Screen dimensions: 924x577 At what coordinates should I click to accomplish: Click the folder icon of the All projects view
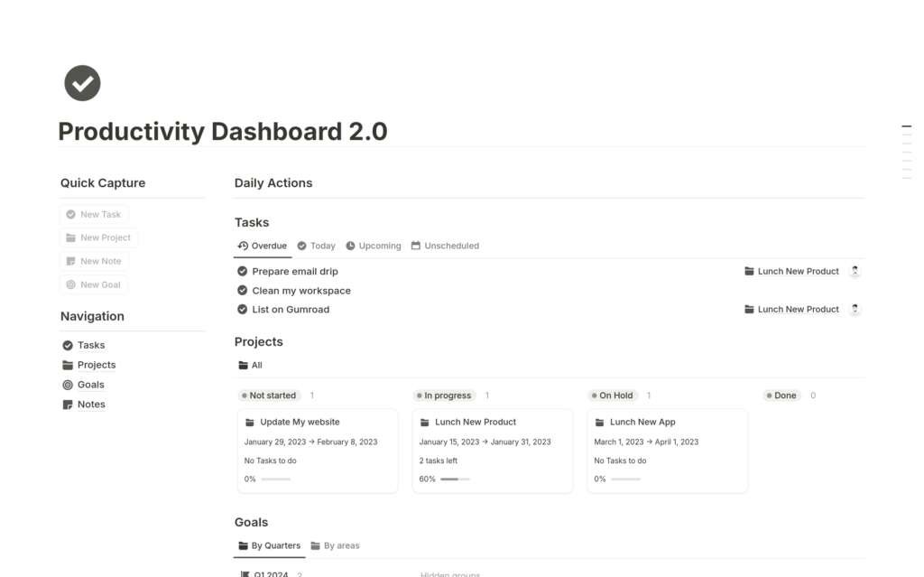243,365
